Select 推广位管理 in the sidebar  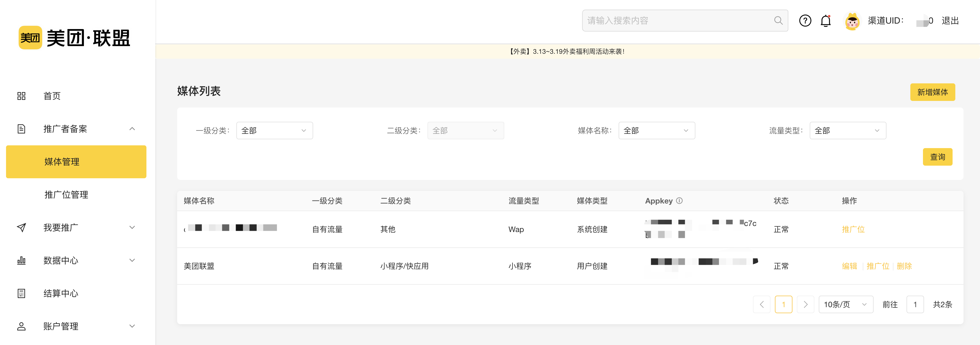coord(66,195)
